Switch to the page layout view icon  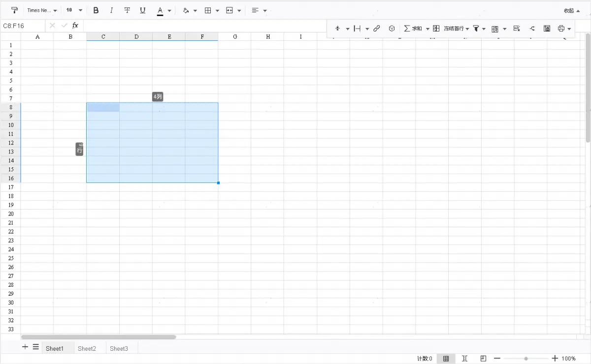click(x=483, y=358)
